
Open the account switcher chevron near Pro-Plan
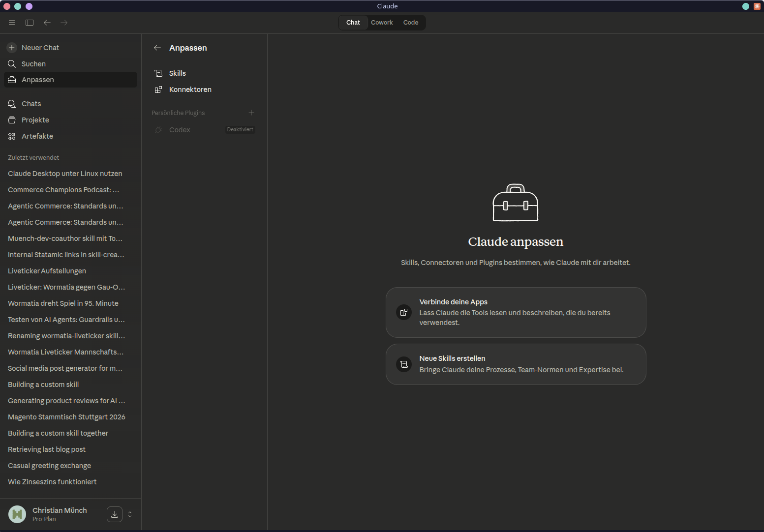[129, 514]
